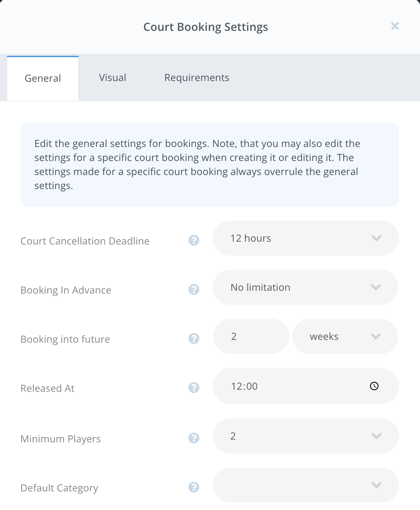Expand the Minimum Players dropdown
This screenshot has width=420, height=510.
point(377,436)
